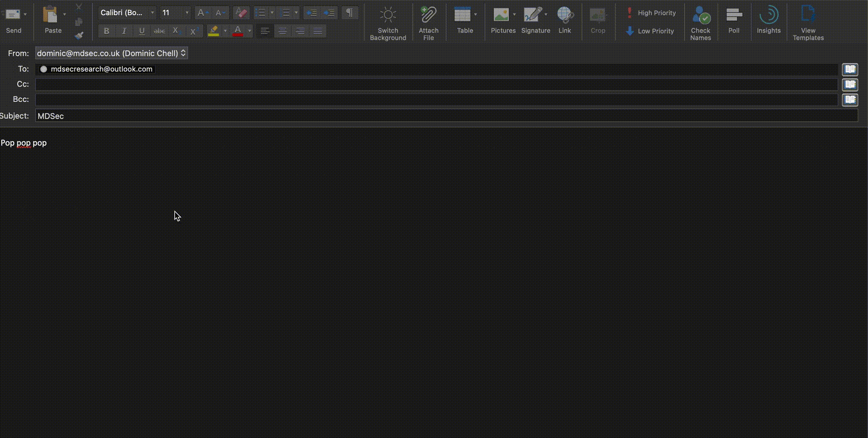The width and height of the screenshot is (868, 438).
Task: Attach a file with the paperclip icon
Action: 428,15
